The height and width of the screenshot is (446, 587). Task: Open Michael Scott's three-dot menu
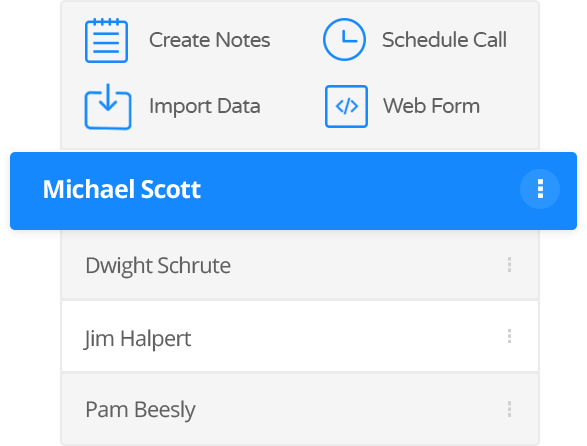540,189
